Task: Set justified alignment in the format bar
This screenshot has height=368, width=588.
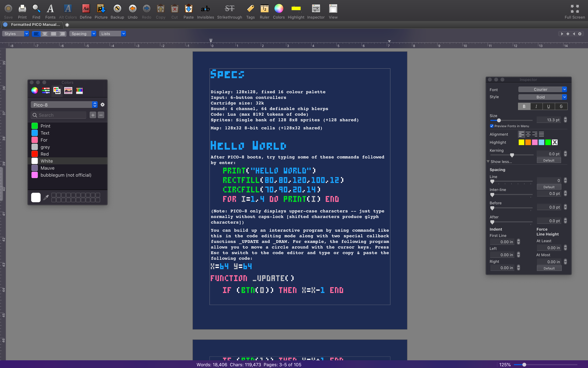Action: (x=53, y=34)
